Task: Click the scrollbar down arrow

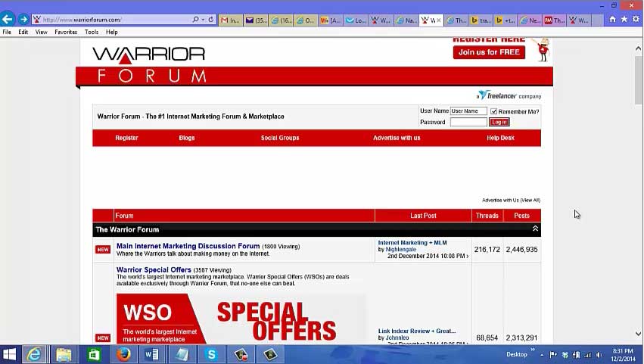Action: click(x=639, y=334)
